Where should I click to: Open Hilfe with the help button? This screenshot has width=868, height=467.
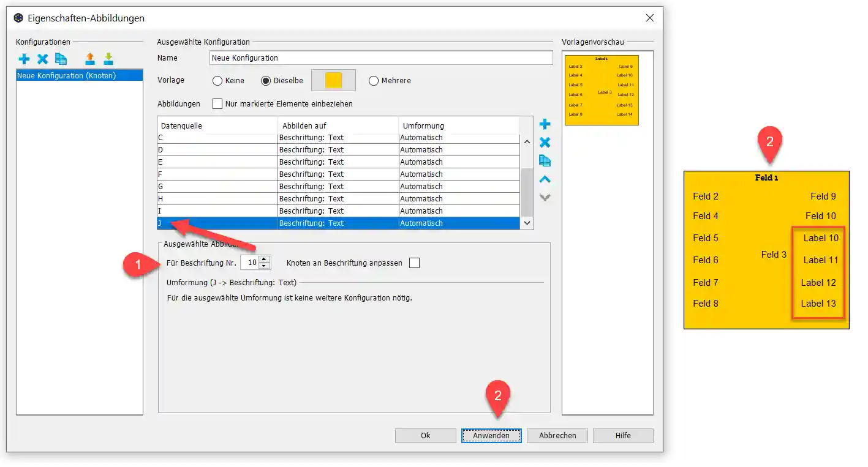point(623,436)
